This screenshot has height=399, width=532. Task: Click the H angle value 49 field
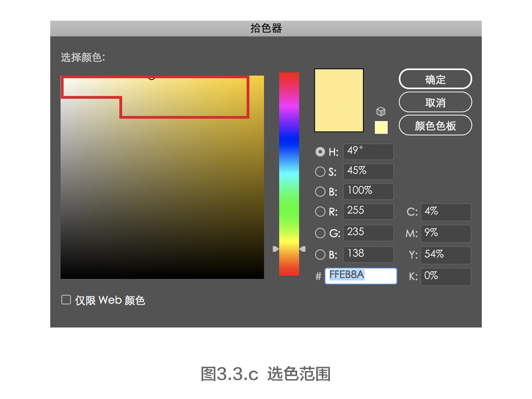[368, 152]
